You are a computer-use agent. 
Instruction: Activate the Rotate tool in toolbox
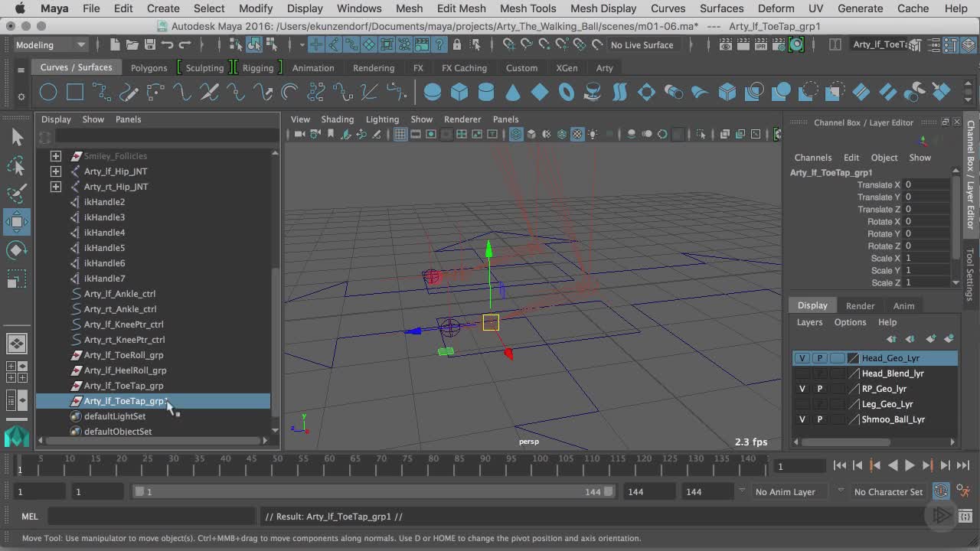(x=17, y=251)
